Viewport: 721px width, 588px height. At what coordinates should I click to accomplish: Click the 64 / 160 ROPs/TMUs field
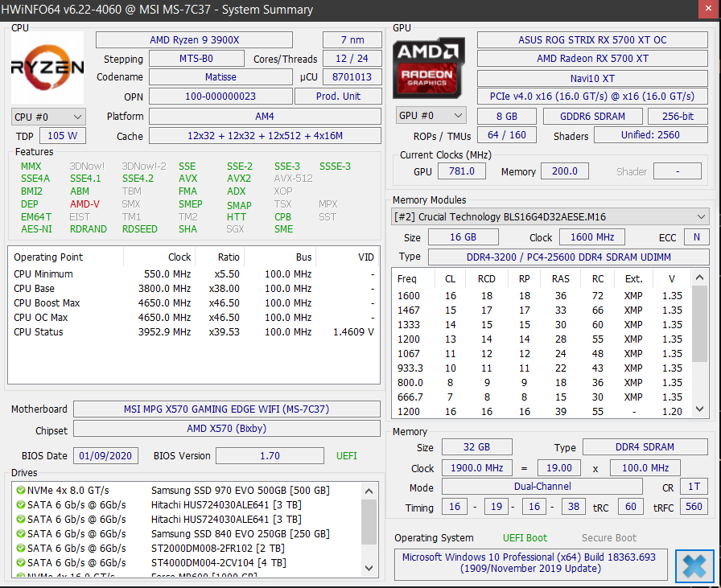pos(507,134)
